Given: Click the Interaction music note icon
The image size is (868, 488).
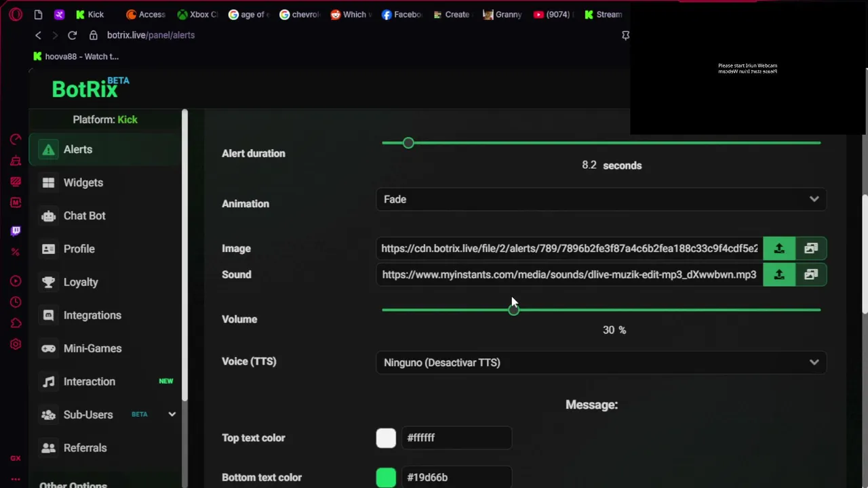Looking at the screenshot, I should tap(48, 382).
